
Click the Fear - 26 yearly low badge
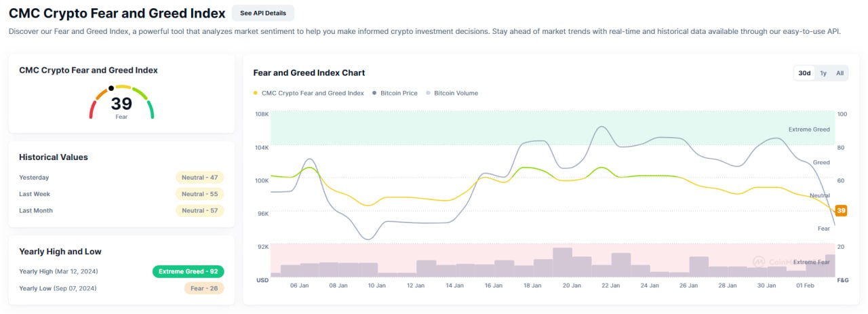(x=203, y=288)
